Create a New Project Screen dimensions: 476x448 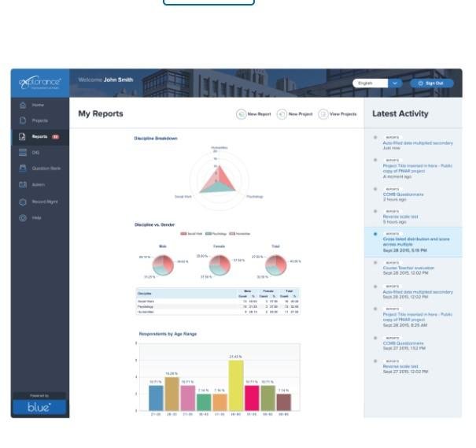pos(295,114)
